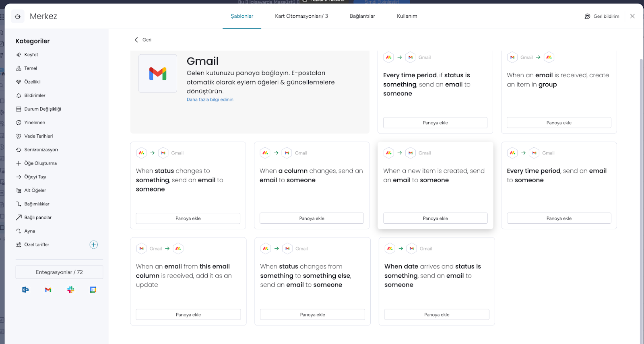Open the Daha fazla bilgi edinin link
This screenshot has width=644, height=344.
[x=210, y=100]
